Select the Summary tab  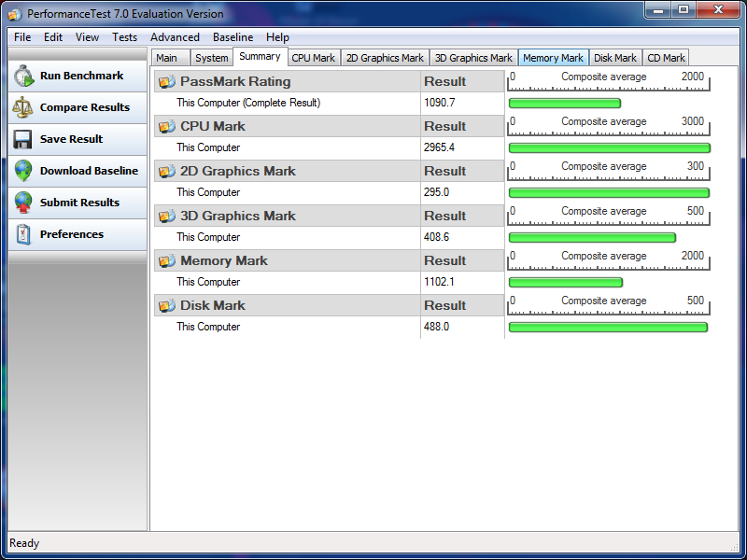tap(260, 56)
